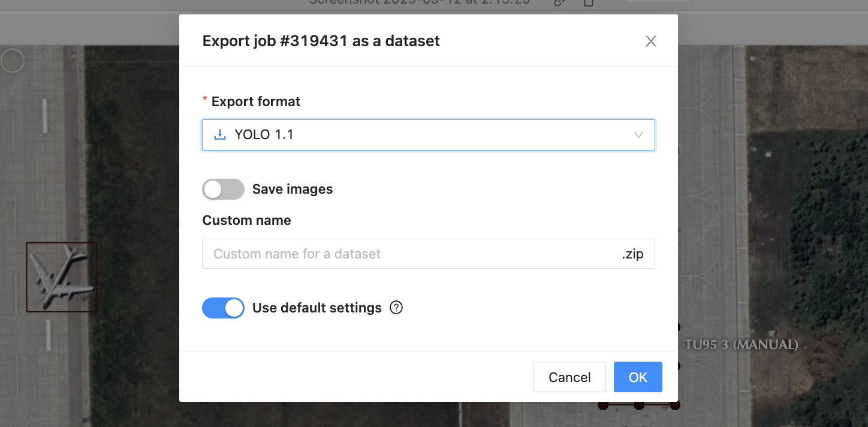The image size is (868, 427).
Task: Focus the Custom name for a dataset field
Action: tap(408, 254)
